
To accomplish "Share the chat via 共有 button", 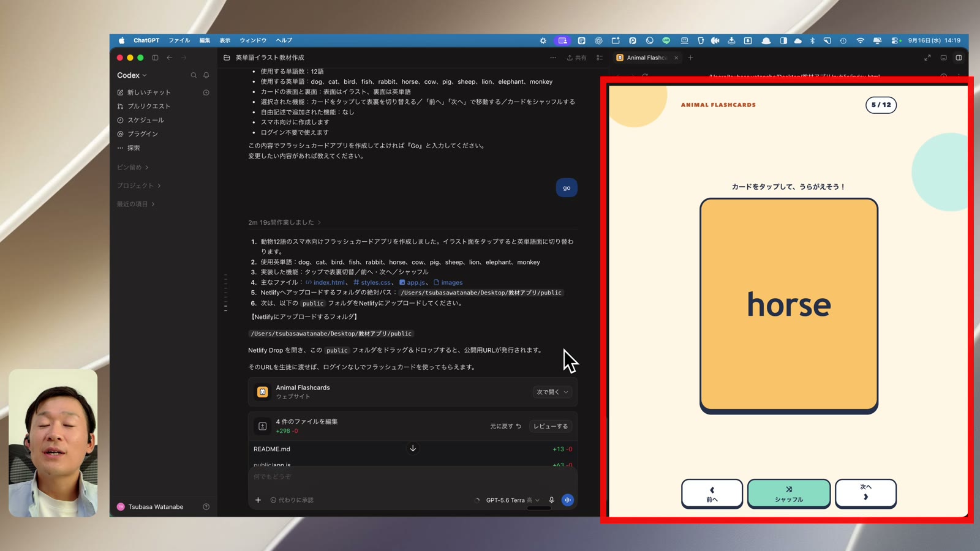I will point(576,58).
